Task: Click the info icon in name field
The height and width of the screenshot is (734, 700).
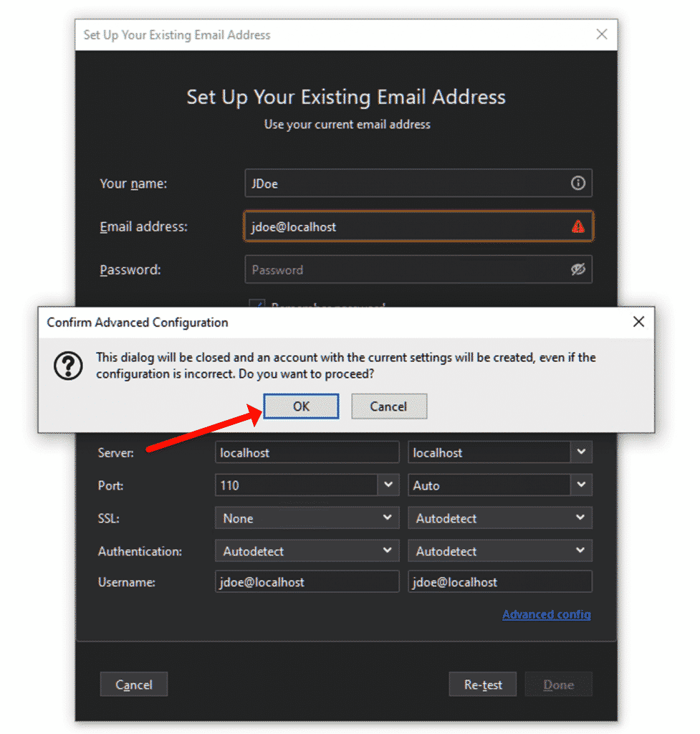Action: tap(578, 183)
